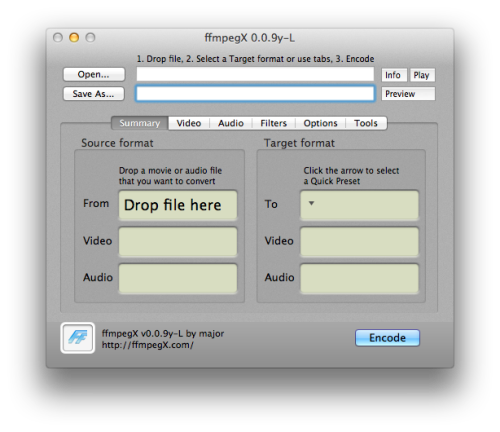Click the ffmpegX logo icon
The image size is (500, 432).
coord(78,338)
